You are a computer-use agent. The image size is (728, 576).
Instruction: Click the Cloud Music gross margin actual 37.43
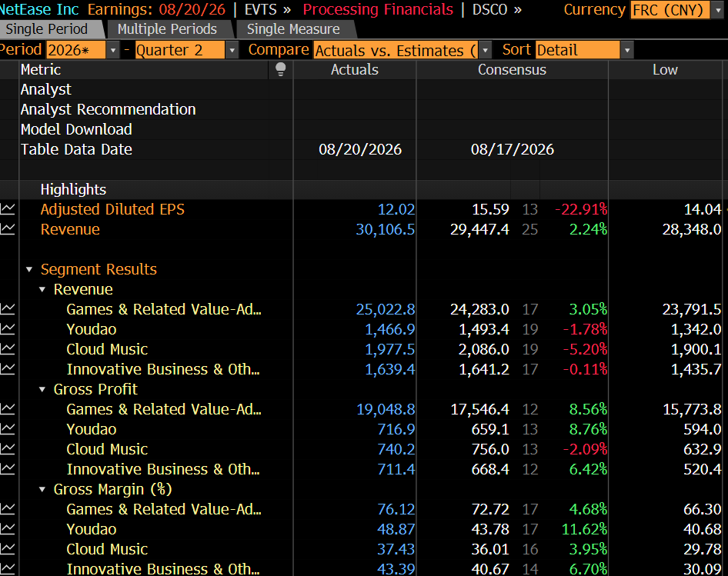(x=396, y=549)
